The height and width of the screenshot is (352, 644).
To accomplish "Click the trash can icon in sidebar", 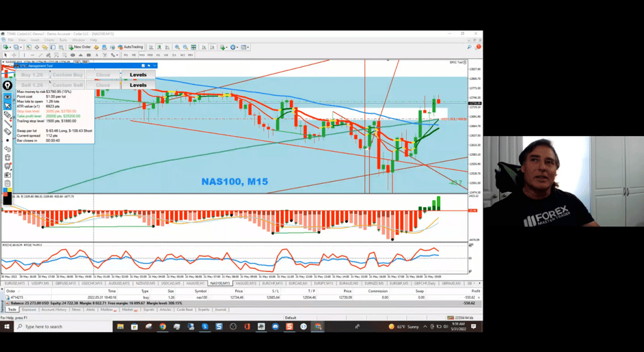I will (8, 157).
